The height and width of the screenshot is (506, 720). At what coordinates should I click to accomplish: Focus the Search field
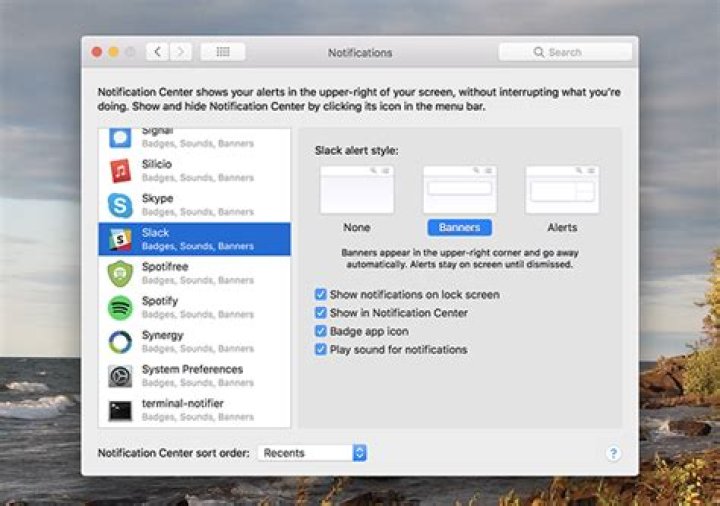(x=565, y=52)
